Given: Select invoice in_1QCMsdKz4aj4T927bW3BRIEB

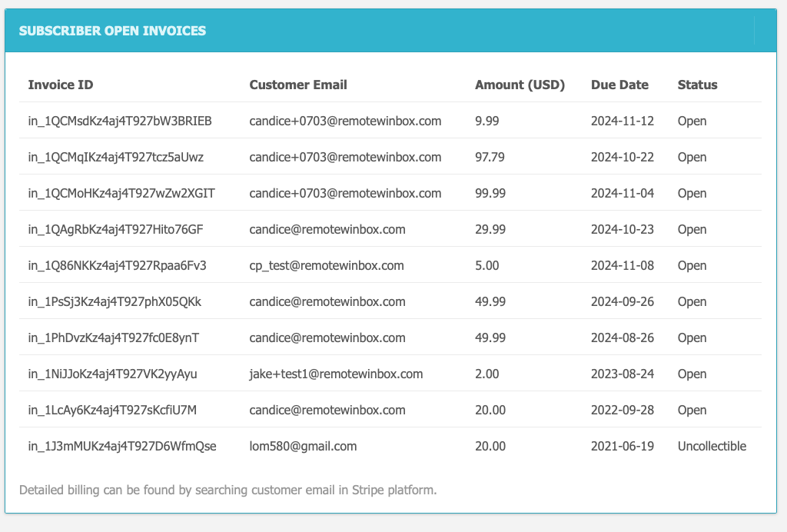Looking at the screenshot, I should 118,121.
